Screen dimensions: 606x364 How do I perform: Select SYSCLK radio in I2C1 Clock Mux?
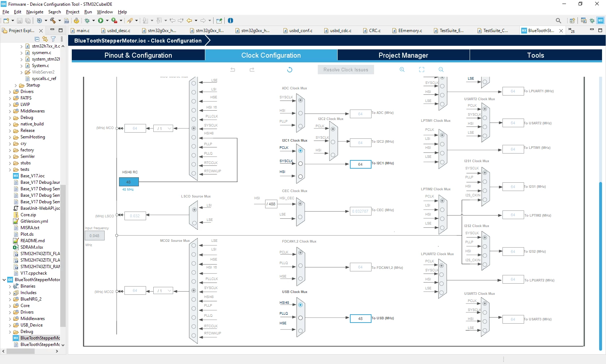click(300, 164)
